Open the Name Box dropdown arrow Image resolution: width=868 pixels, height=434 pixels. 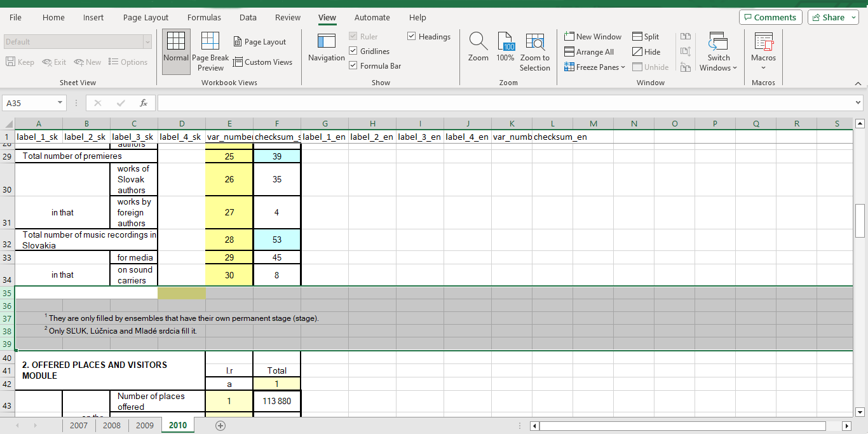(60, 103)
